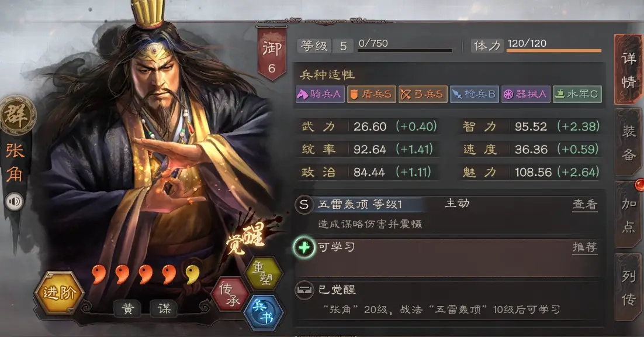
Task: Open the 加点 tab
Action: coord(628,214)
